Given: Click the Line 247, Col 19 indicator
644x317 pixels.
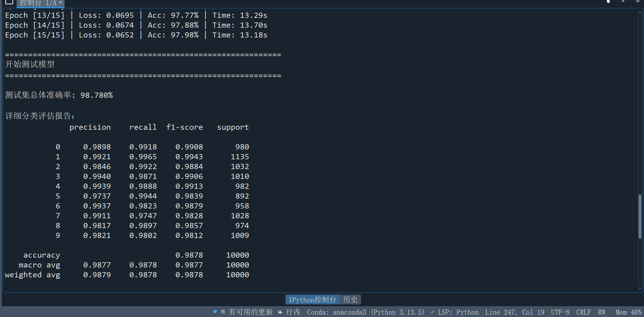Looking at the screenshot, I should [515, 312].
